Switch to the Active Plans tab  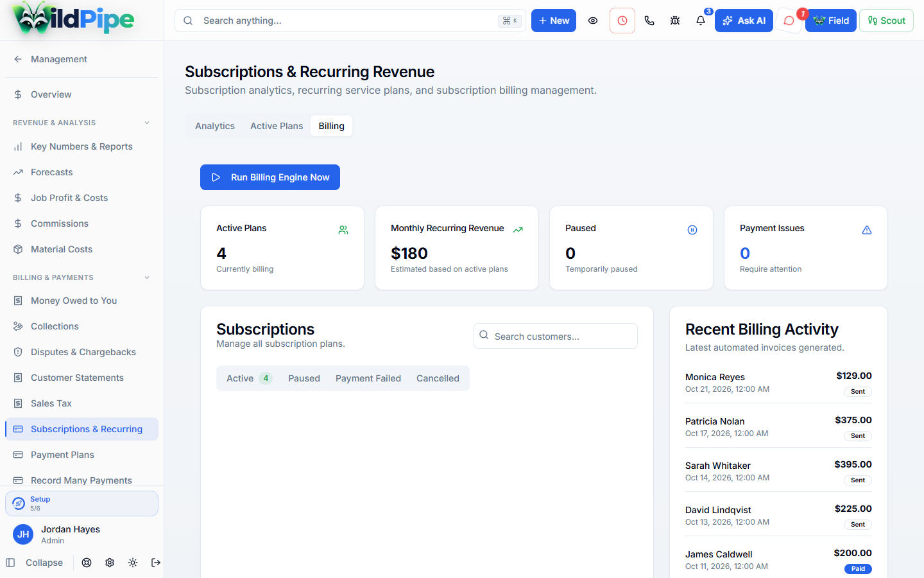277,126
